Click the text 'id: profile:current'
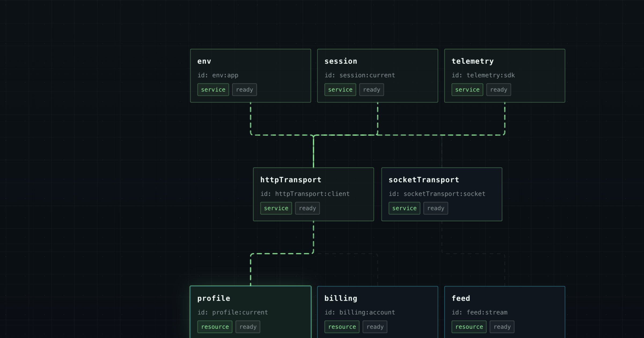This screenshot has height=338, width=644. 233,312
